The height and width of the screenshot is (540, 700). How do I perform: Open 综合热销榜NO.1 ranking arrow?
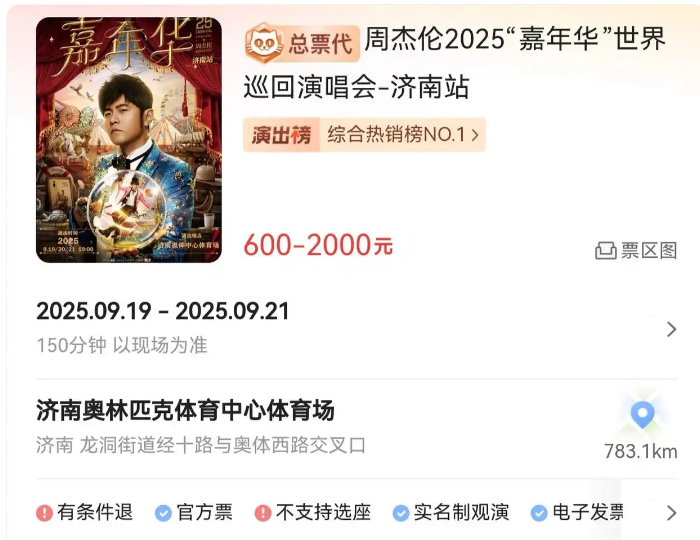tap(475, 135)
